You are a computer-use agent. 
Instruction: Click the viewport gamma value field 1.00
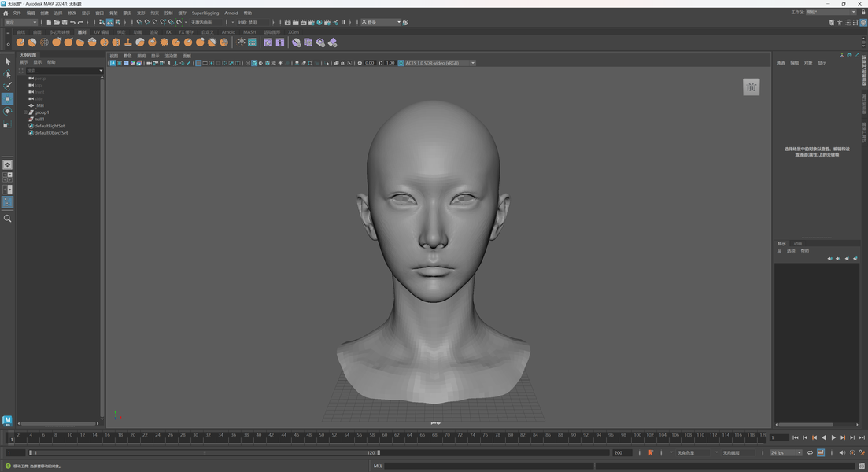pos(390,63)
